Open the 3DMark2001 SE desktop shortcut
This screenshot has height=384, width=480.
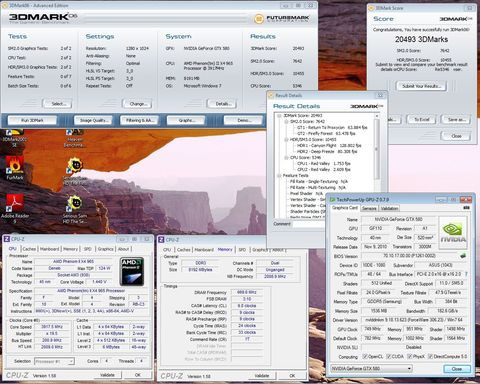(13, 137)
